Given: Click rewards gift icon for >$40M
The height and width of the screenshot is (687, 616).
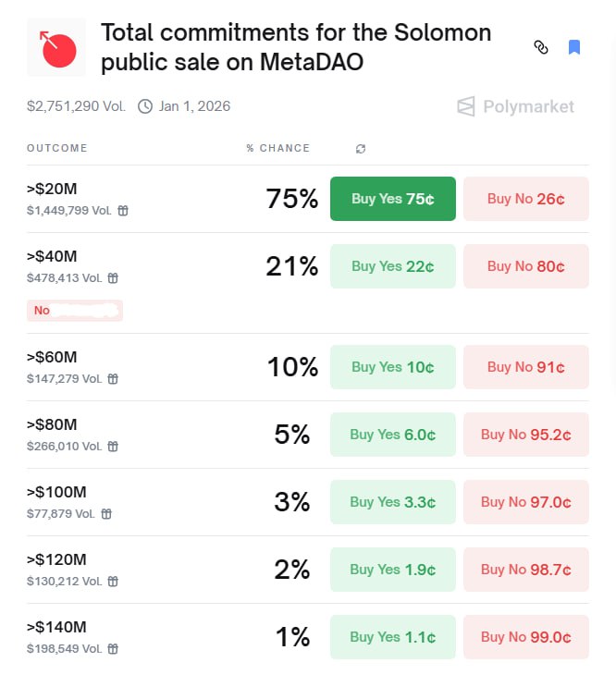Looking at the screenshot, I should point(113,278).
